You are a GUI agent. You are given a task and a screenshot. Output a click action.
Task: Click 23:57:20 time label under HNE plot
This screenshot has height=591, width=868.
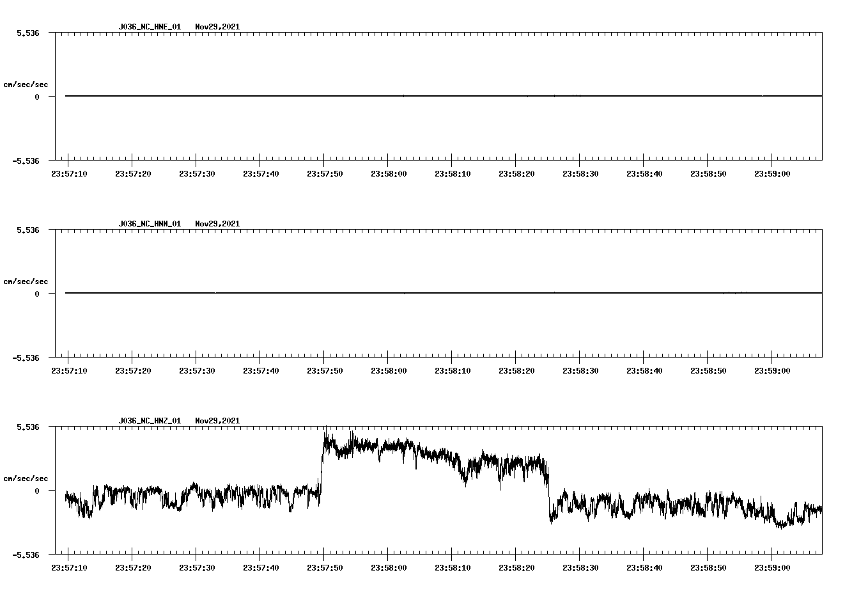click(x=133, y=174)
